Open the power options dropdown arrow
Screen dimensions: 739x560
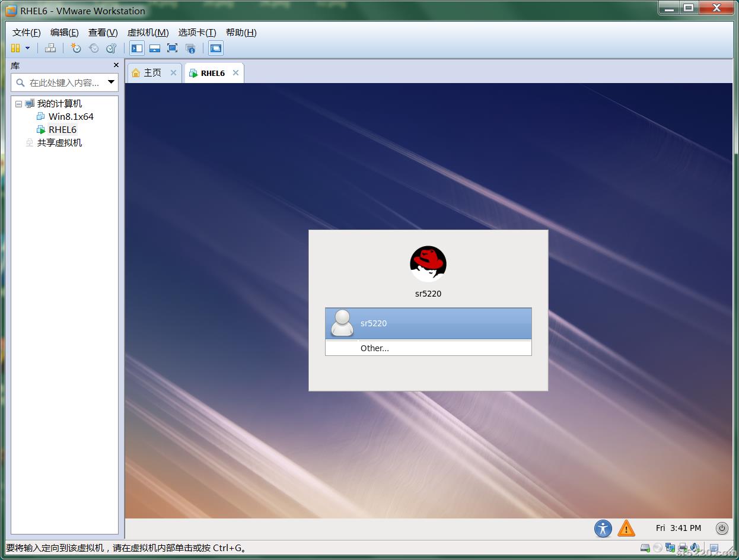tap(27, 48)
